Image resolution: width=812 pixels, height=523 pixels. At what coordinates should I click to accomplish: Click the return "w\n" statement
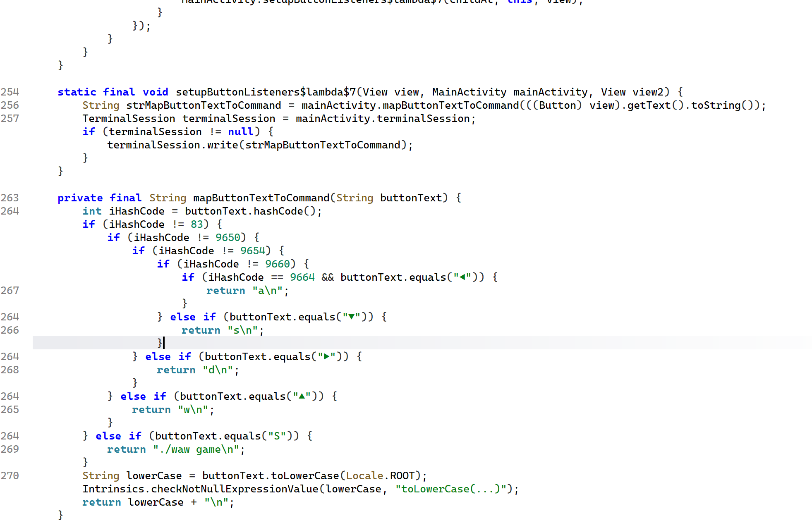172,410
